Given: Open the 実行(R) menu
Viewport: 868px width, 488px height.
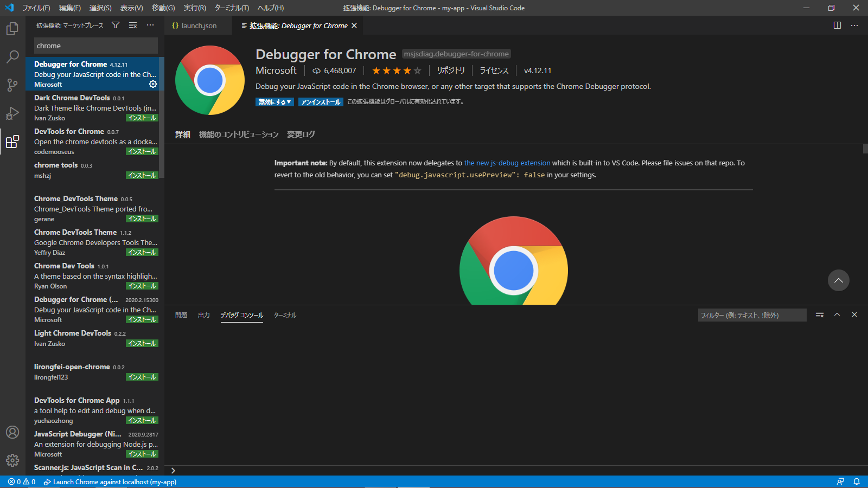Looking at the screenshot, I should coord(195,8).
